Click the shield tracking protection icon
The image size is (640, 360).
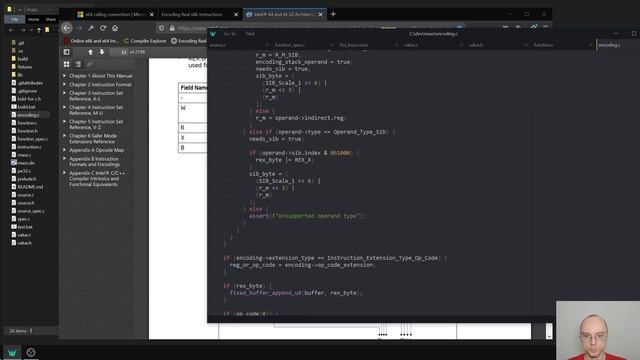(x=162, y=28)
